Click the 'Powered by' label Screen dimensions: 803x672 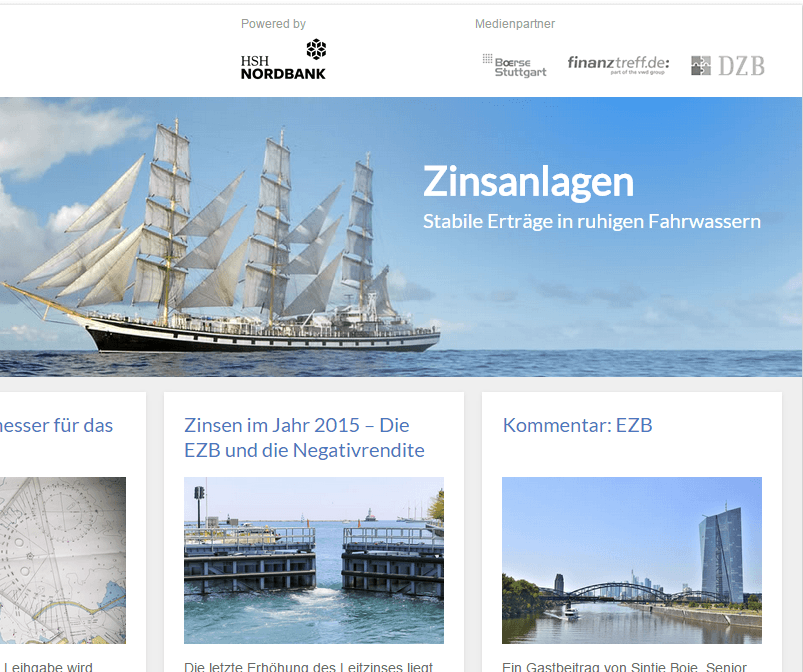coord(273,24)
